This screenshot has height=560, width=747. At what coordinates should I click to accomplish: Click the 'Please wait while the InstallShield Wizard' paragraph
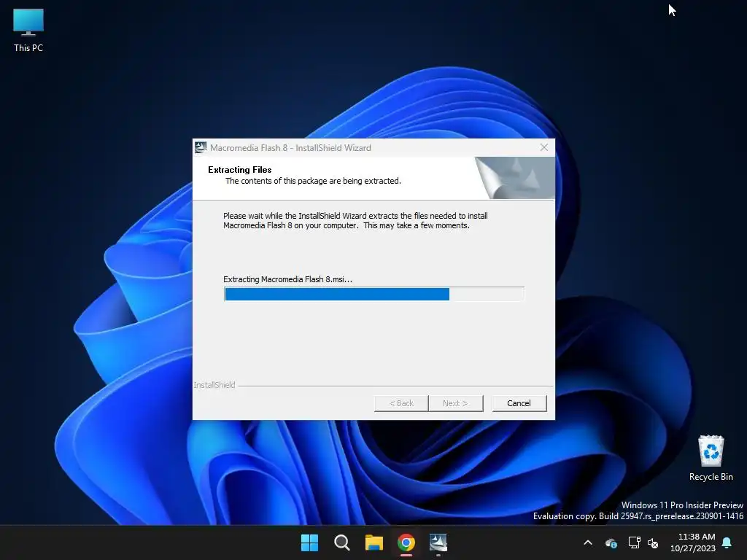(x=355, y=220)
